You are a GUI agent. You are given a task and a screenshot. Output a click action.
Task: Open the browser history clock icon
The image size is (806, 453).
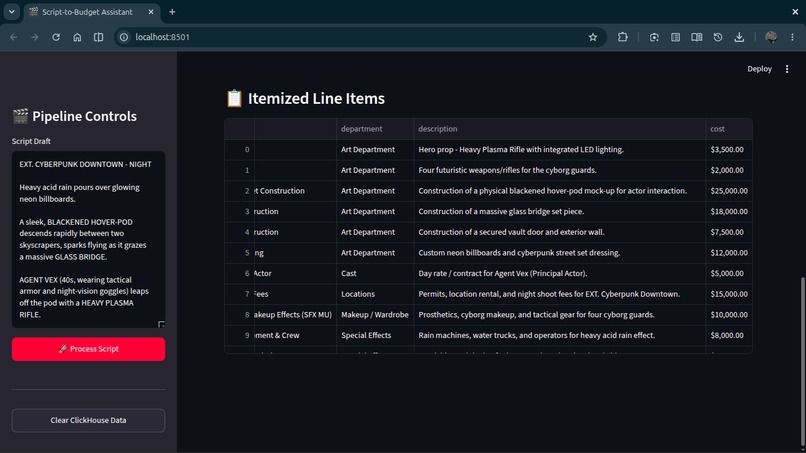[718, 37]
